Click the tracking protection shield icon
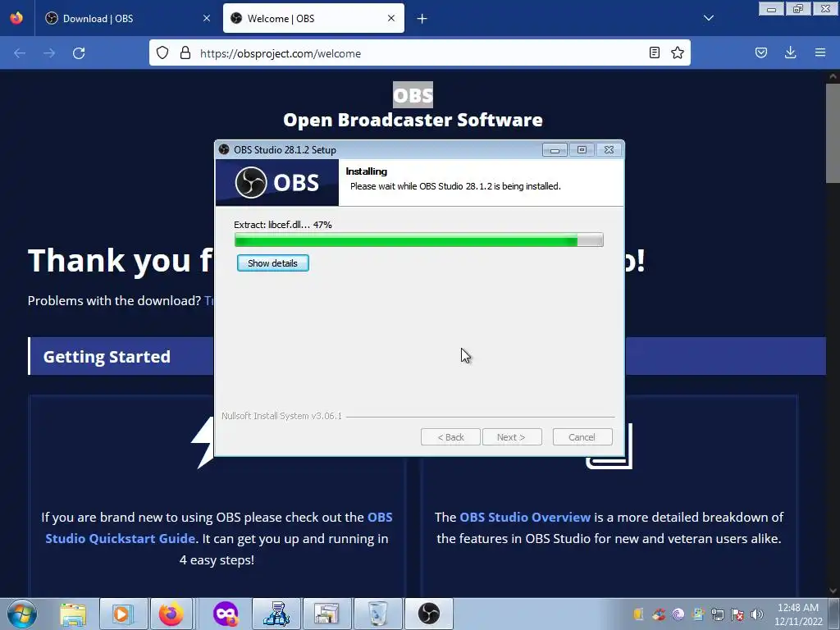This screenshot has height=630, width=840. [x=162, y=53]
